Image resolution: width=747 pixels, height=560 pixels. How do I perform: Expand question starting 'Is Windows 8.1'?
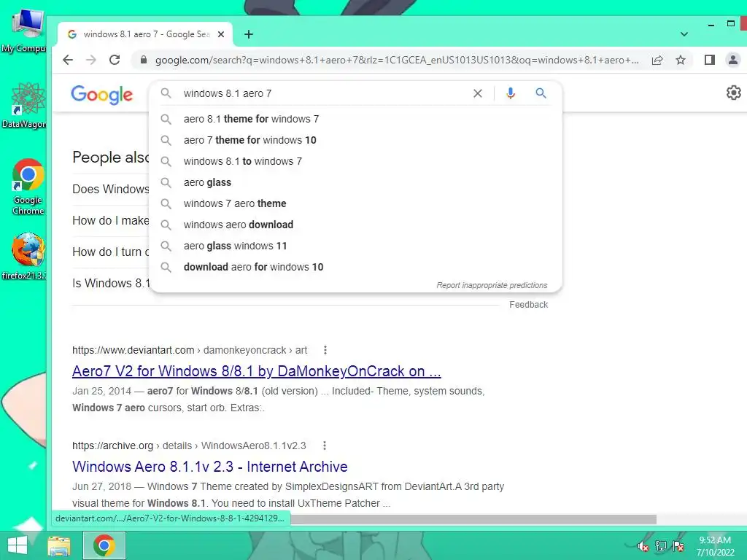click(x=111, y=284)
